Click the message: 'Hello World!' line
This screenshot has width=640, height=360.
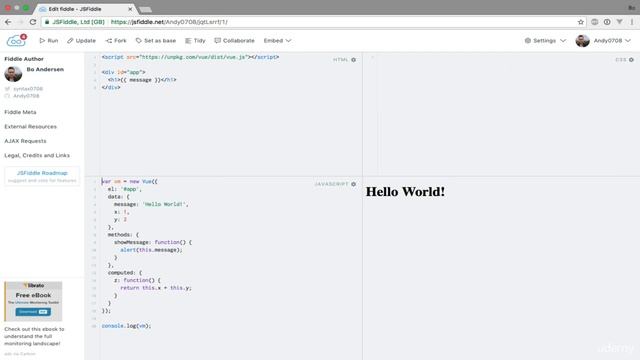151,204
